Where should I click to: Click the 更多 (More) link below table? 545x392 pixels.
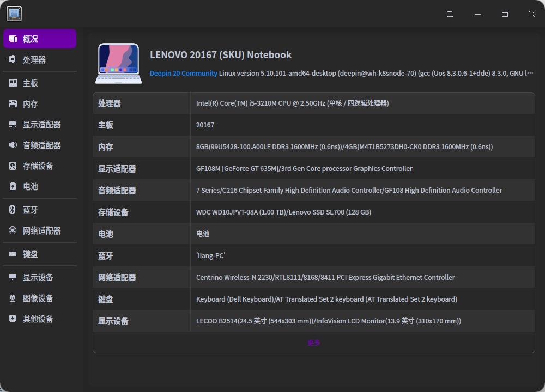(x=313, y=342)
